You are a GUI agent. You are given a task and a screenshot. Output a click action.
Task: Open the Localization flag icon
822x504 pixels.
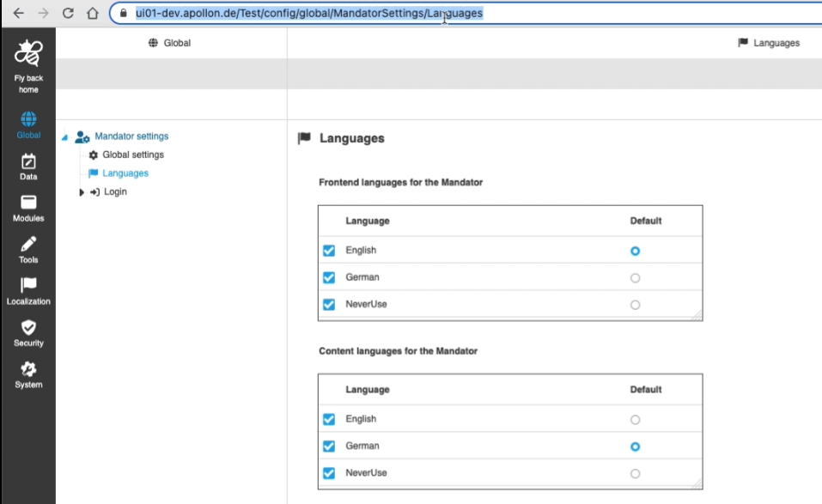point(28,286)
